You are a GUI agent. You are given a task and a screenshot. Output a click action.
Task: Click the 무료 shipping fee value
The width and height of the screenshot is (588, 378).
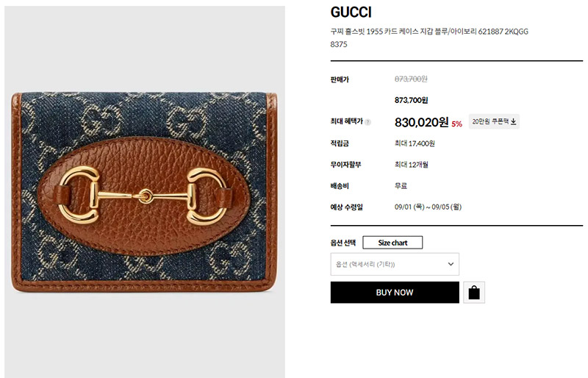[x=401, y=186]
